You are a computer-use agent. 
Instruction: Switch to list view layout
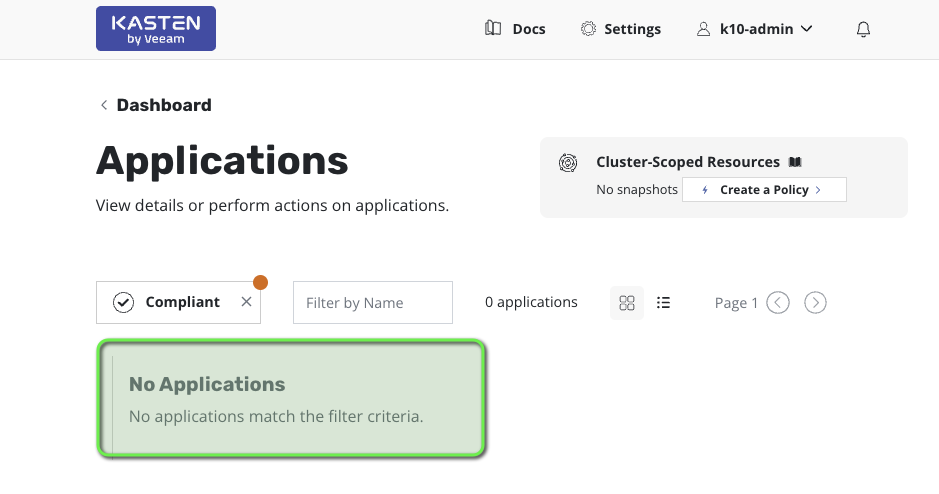click(663, 303)
